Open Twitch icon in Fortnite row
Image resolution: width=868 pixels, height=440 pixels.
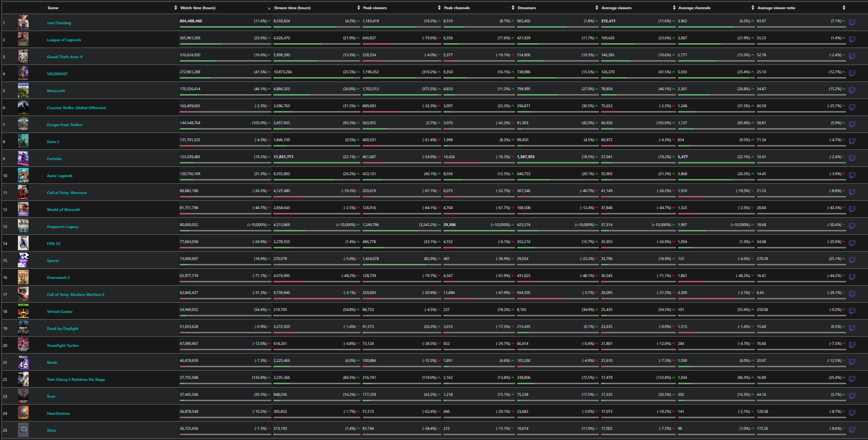click(852, 158)
